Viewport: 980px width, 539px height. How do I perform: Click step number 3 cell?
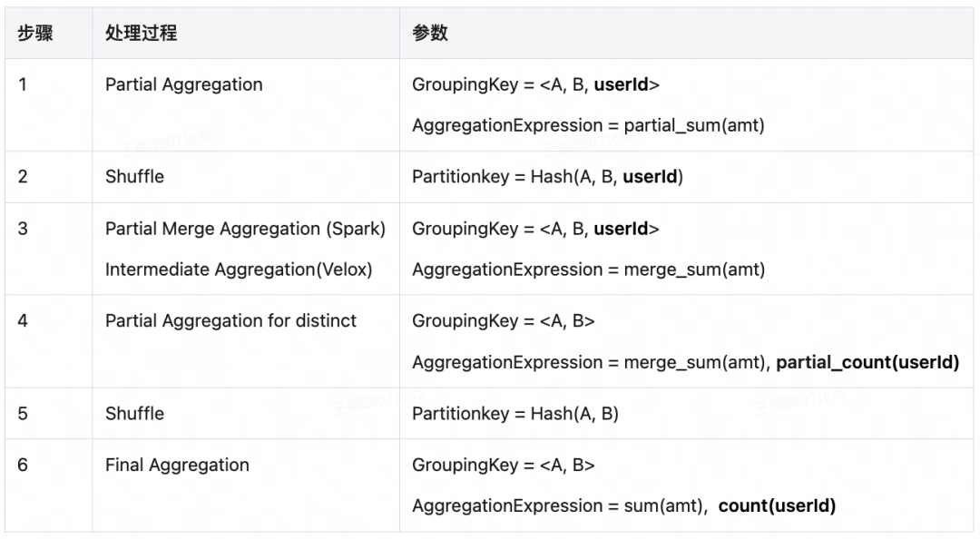pos(23,229)
